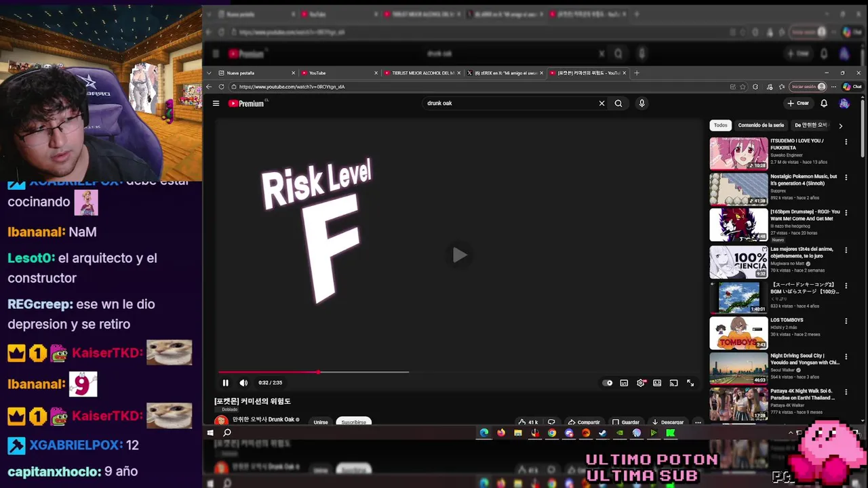Open the player settings gear

tap(641, 383)
